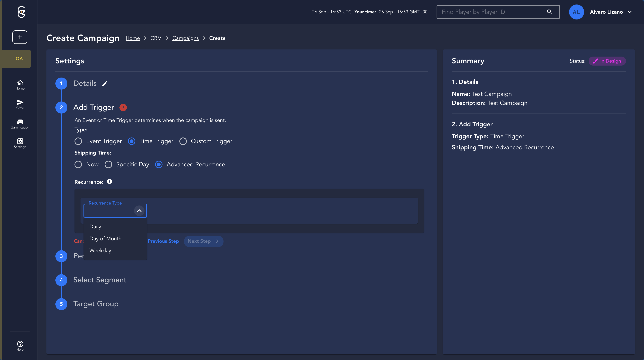644x360 pixels.
Task: Collapse the Recurrence Type dropdown
Action: pyautogui.click(x=139, y=211)
